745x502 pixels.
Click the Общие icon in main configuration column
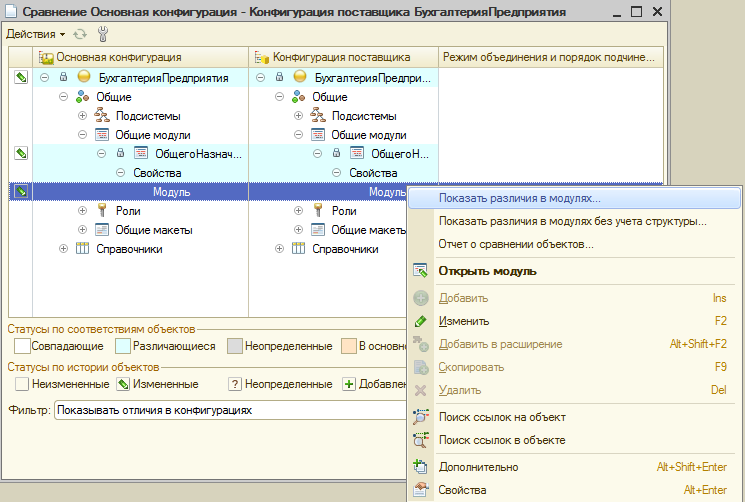click(x=82, y=96)
